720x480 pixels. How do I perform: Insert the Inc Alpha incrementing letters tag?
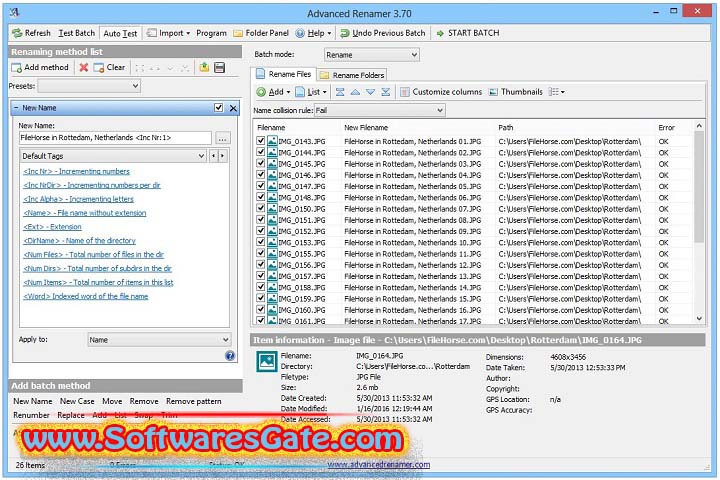(x=79, y=199)
